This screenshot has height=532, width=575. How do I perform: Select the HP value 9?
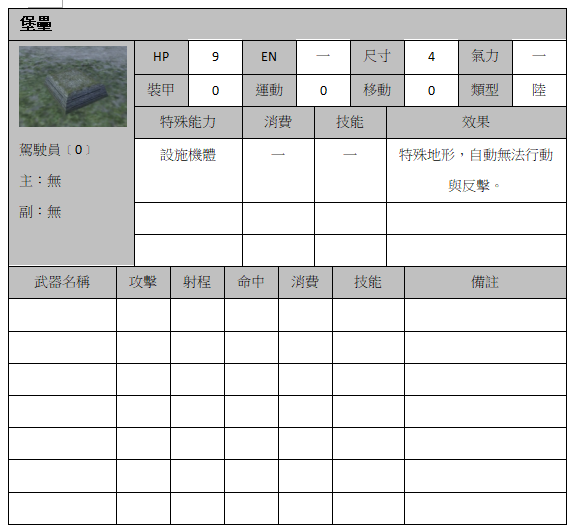(x=215, y=57)
